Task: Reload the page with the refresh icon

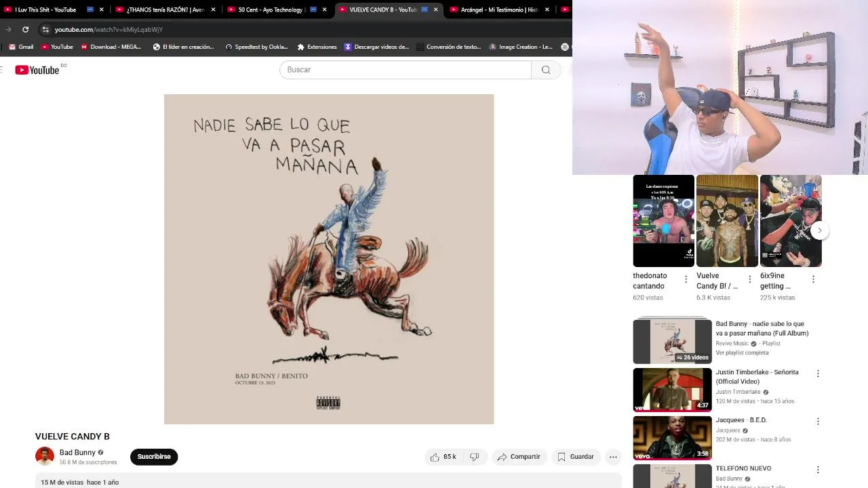Action: 25,29
